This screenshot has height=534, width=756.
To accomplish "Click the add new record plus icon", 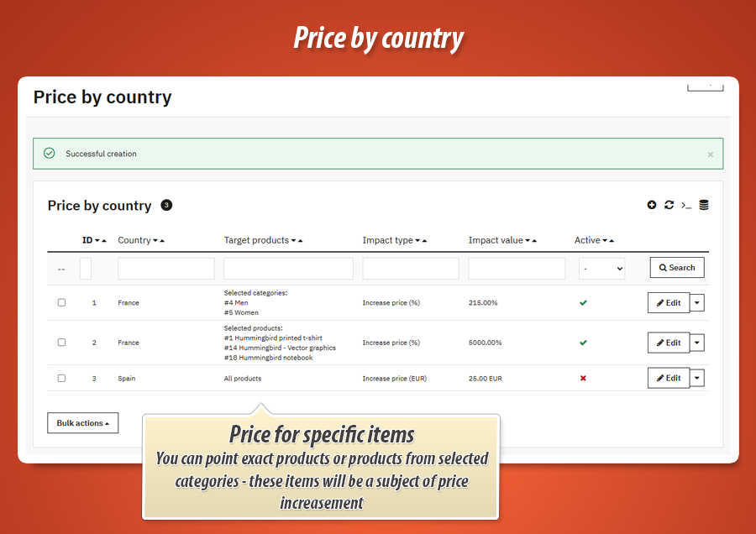I will (x=652, y=205).
